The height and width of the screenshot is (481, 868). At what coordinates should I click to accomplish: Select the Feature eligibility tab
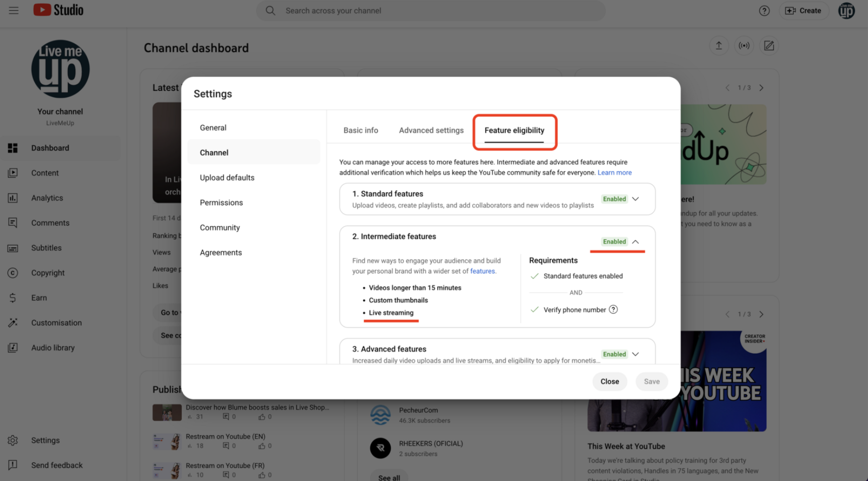tap(514, 130)
